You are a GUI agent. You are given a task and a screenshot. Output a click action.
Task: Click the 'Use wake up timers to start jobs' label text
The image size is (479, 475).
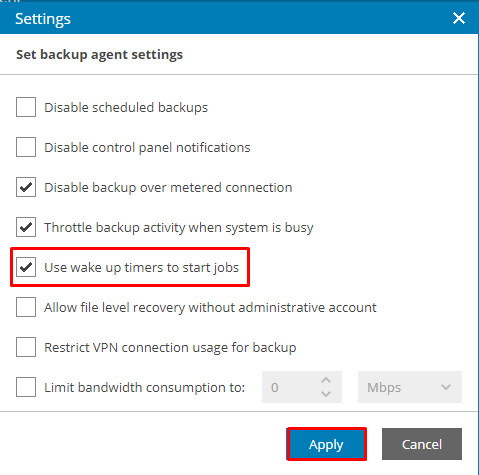click(x=142, y=268)
